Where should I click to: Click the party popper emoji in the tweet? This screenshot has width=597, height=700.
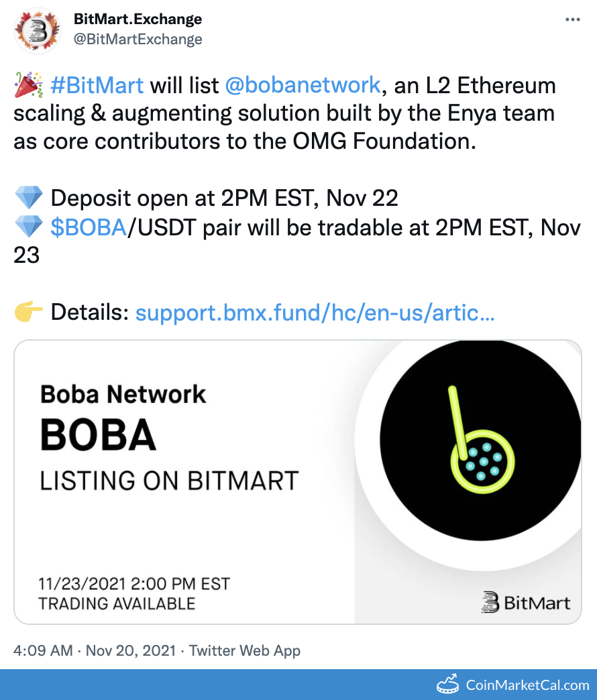[x=28, y=84]
